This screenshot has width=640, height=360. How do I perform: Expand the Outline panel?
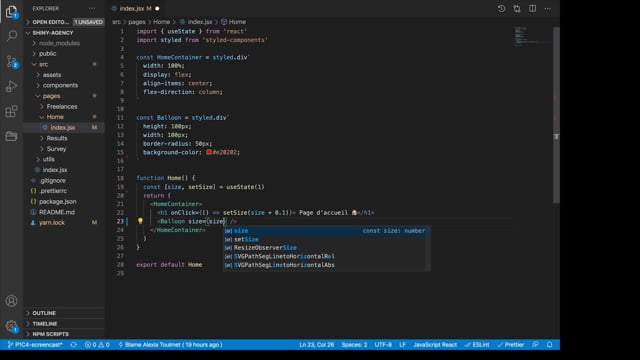click(x=64, y=313)
